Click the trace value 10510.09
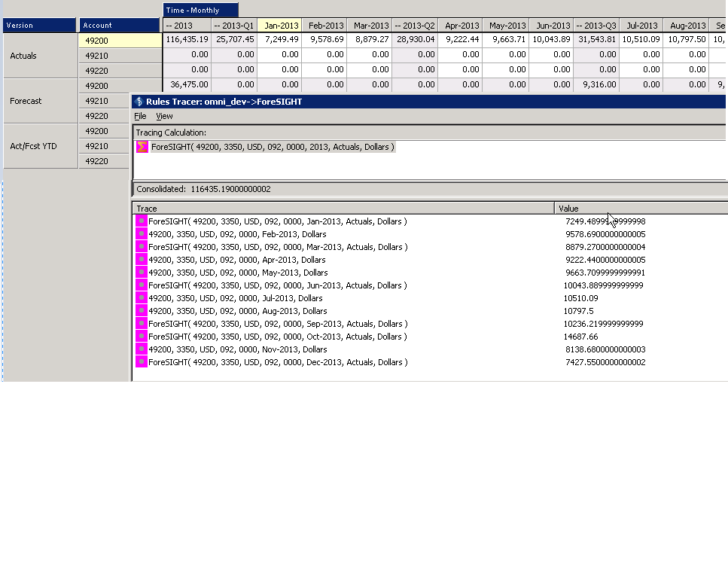Screen dimensions: 728x576 point(581,298)
